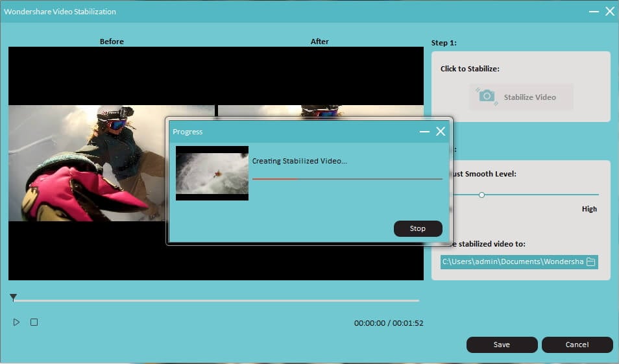Click the High smooth level label
Viewport: 619px width, 364px height.
(589, 209)
